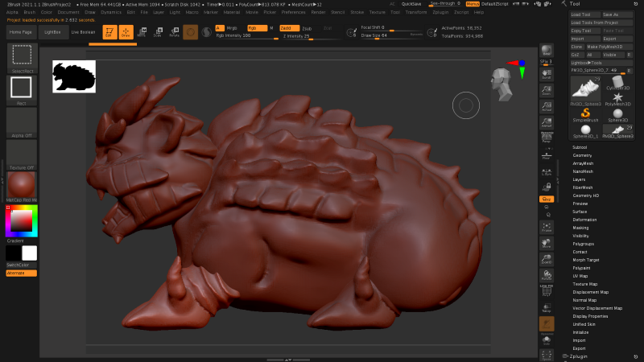Toggle Rgb paint mode

(256, 27)
